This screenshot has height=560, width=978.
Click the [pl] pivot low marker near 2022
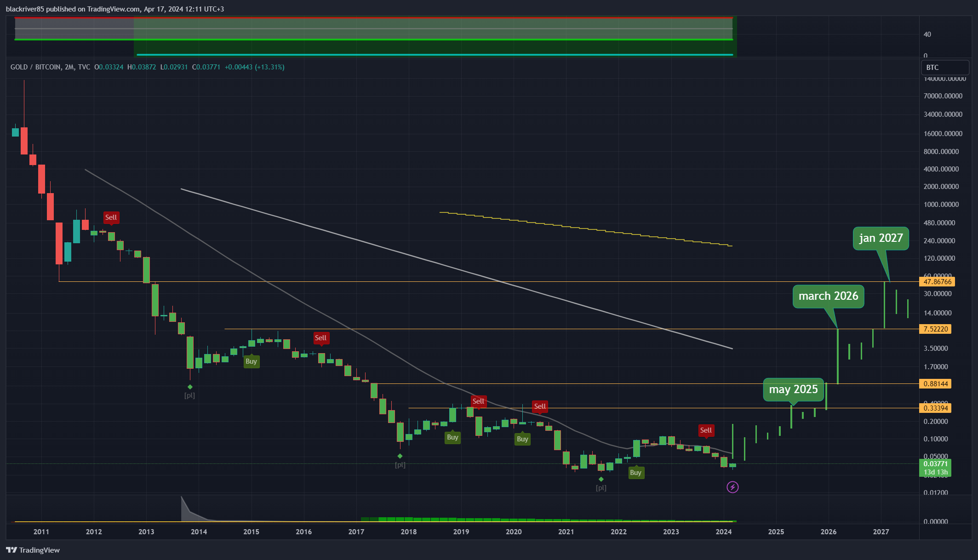click(x=601, y=488)
